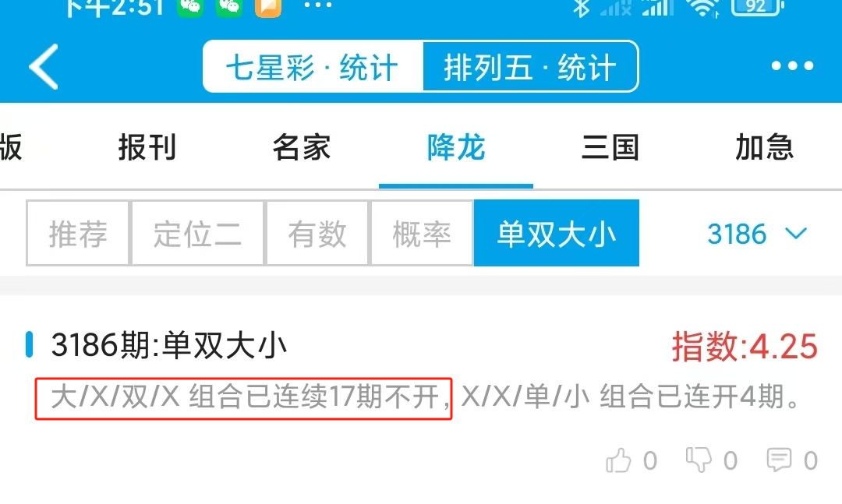Screen dimensions: 842x504
Task: Open the three-dot more menu
Action: pyautogui.click(x=792, y=66)
